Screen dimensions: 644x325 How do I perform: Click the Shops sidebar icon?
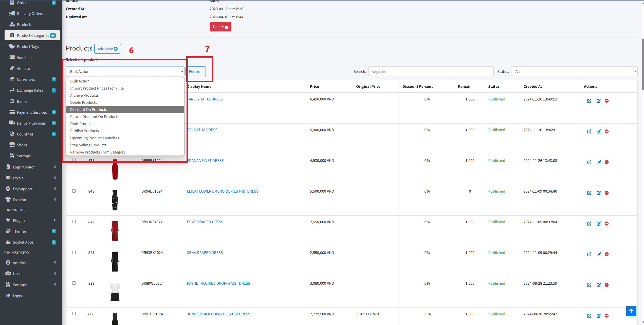12,145
